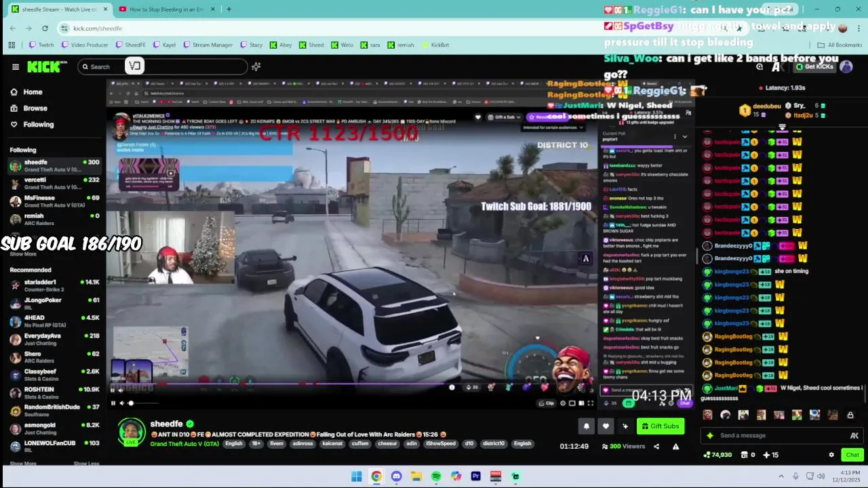Select the first emote in chat emote row

point(708,415)
